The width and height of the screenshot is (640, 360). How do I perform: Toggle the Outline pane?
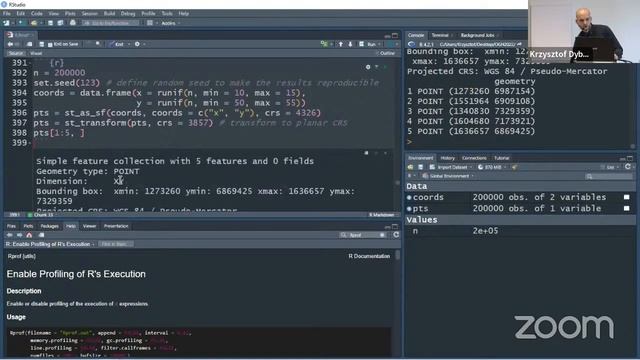385,53
